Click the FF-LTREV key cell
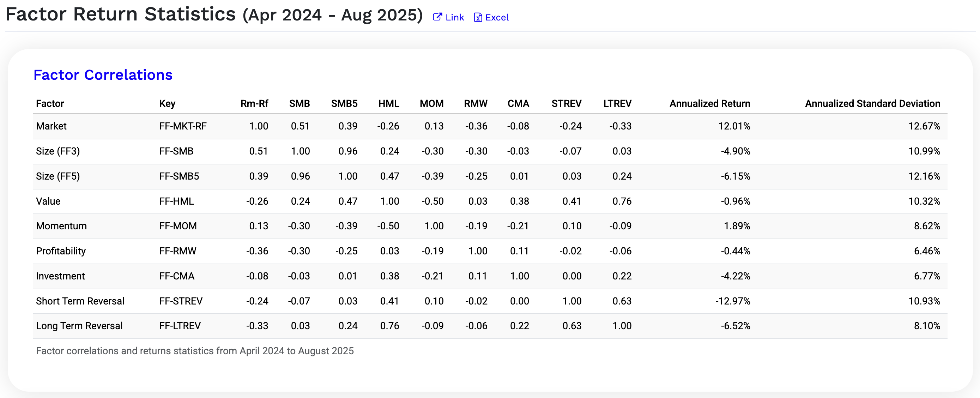Viewport: 980px width, 398px height. [180, 326]
